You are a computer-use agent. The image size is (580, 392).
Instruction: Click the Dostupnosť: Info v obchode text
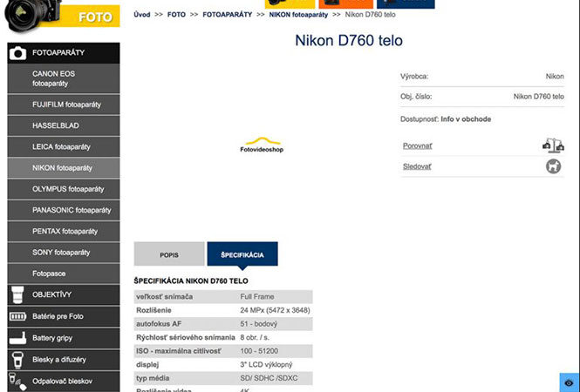tap(446, 119)
